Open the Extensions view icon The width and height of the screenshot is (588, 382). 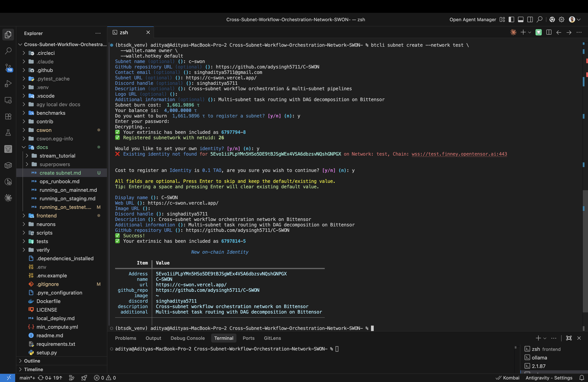8,116
